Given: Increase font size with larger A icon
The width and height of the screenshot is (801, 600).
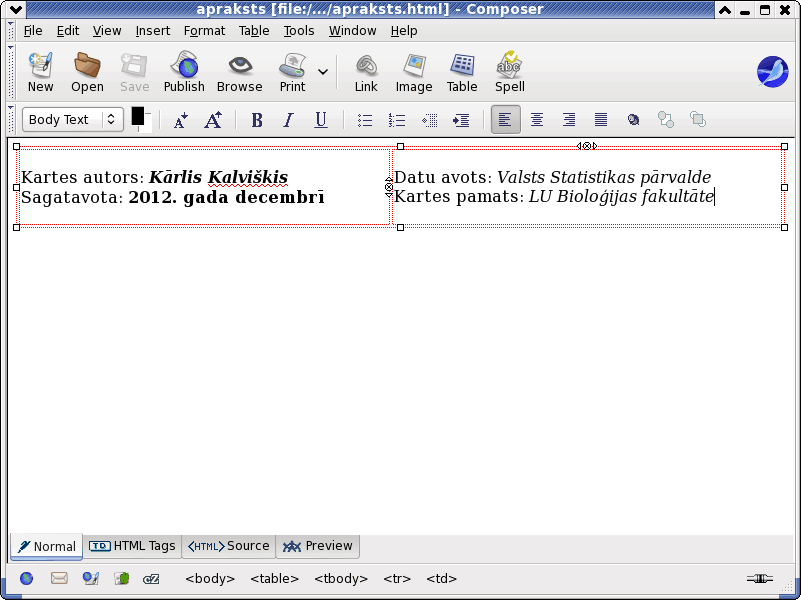Looking at the screenshot, I should click(213, 120).
